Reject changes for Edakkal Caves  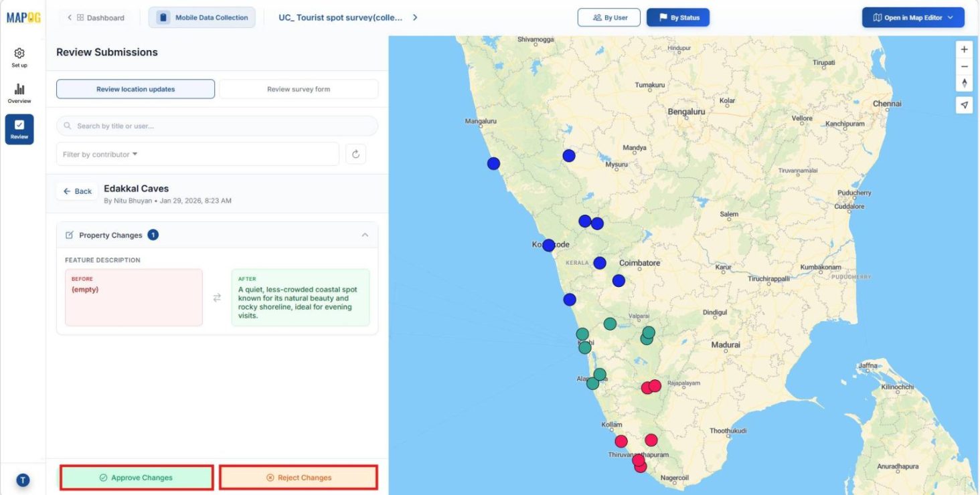299,477
